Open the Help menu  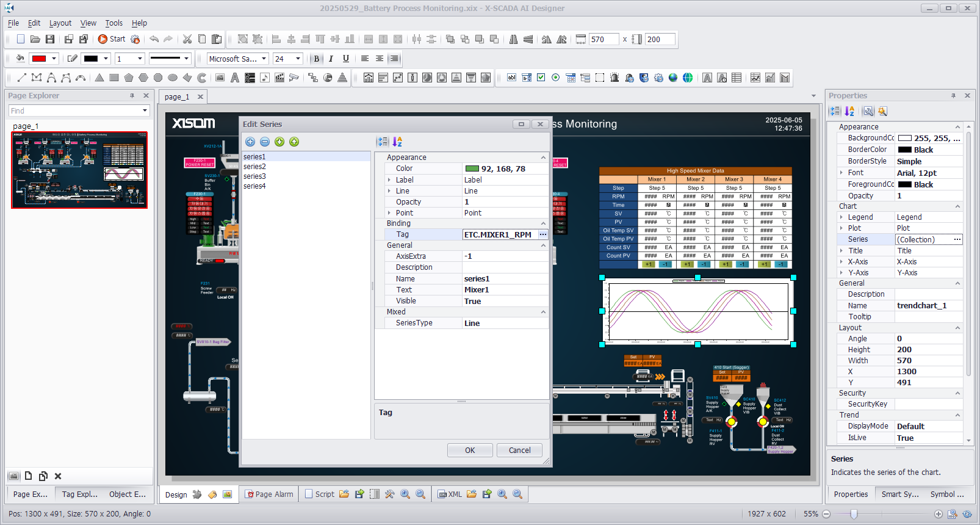[140, 23]
